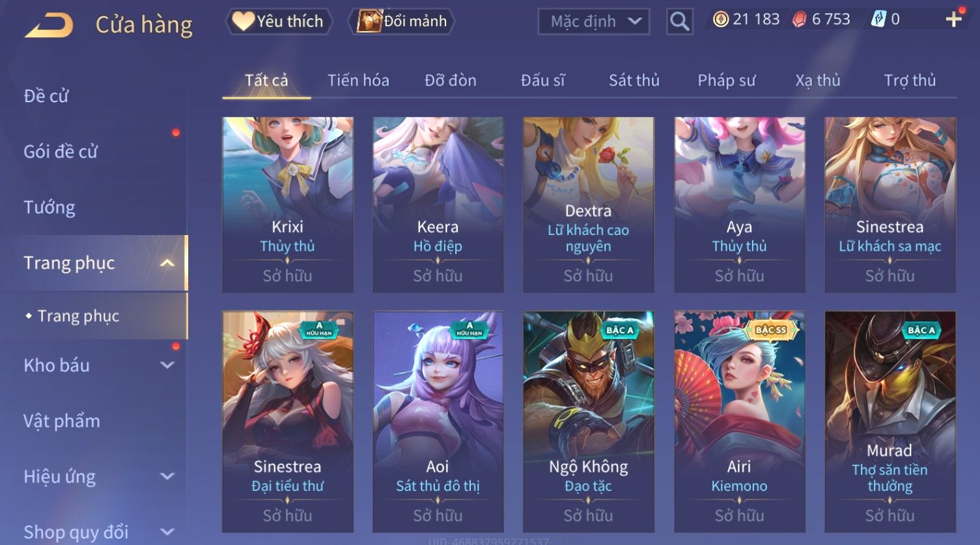Open the search magnifier icon
980x545 pixels.
[x=680, y=21]
